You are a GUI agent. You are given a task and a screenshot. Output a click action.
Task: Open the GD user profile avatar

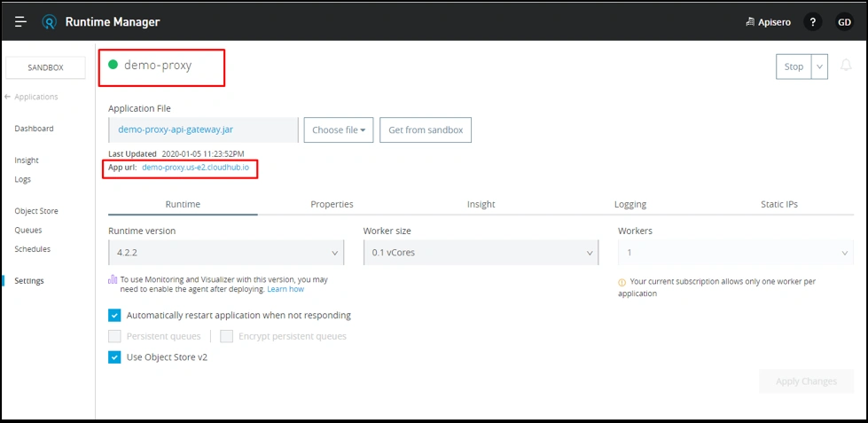click(844, 22)
